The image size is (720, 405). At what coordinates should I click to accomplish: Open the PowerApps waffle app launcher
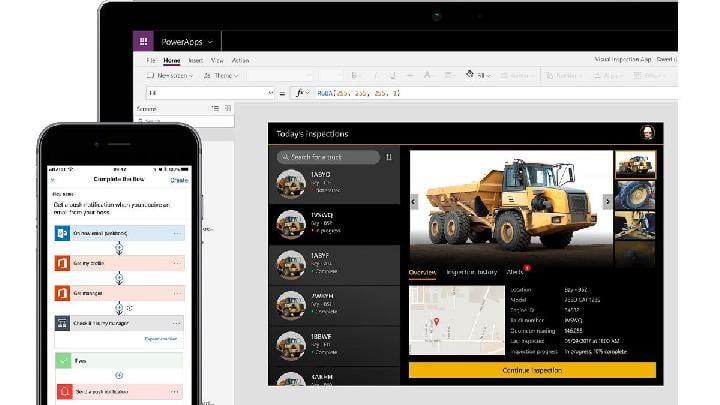(144, 42)
